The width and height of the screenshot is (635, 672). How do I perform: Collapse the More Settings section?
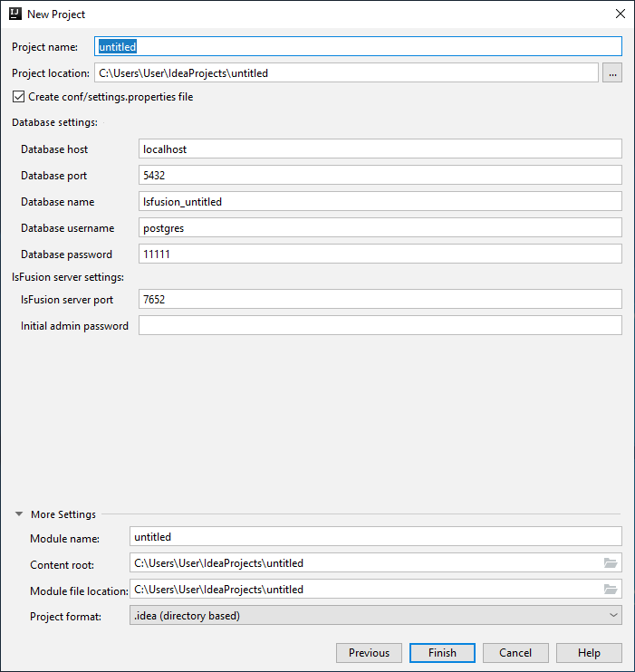pyautogui.click(x=19, y=514)
